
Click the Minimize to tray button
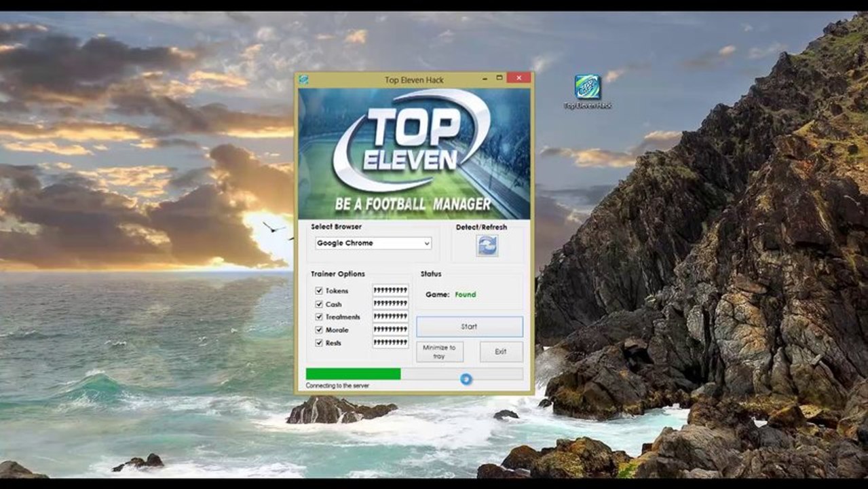[439, 352]
